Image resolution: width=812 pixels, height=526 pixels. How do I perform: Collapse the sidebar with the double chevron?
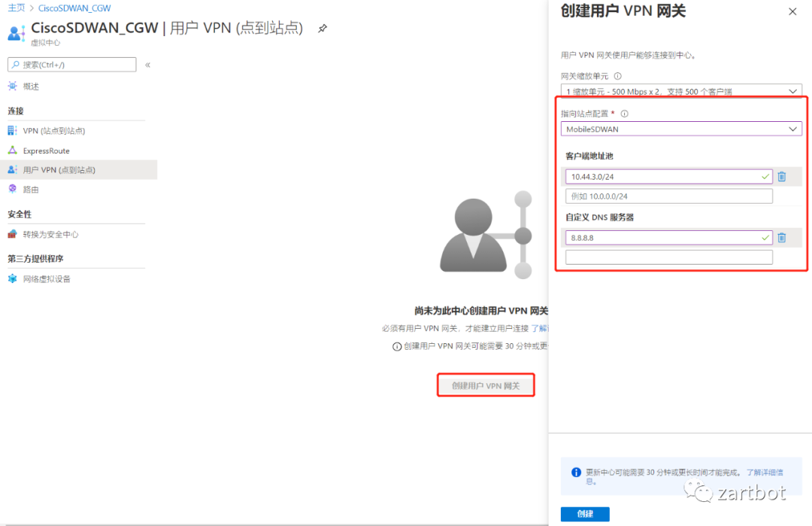(147, 65)
